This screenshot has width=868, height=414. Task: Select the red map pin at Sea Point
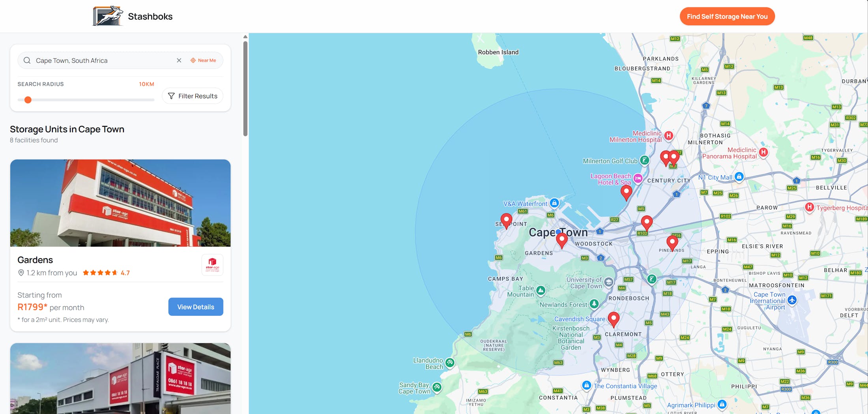[506, 220]
